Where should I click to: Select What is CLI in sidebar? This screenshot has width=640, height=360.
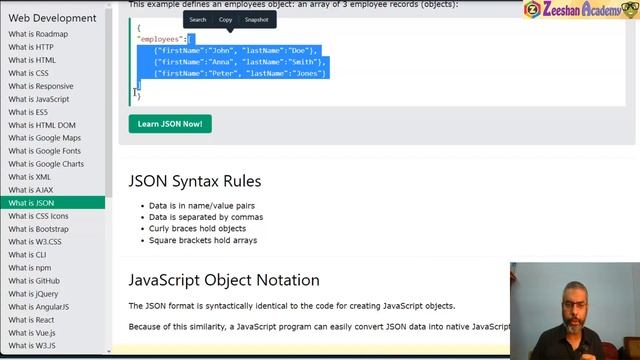[27, 255]
